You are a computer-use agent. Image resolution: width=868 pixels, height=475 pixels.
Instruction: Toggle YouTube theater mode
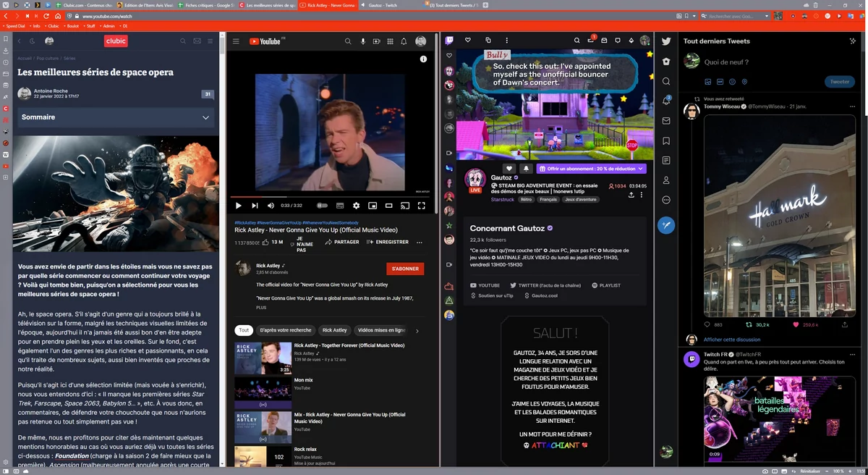(388, 206)
